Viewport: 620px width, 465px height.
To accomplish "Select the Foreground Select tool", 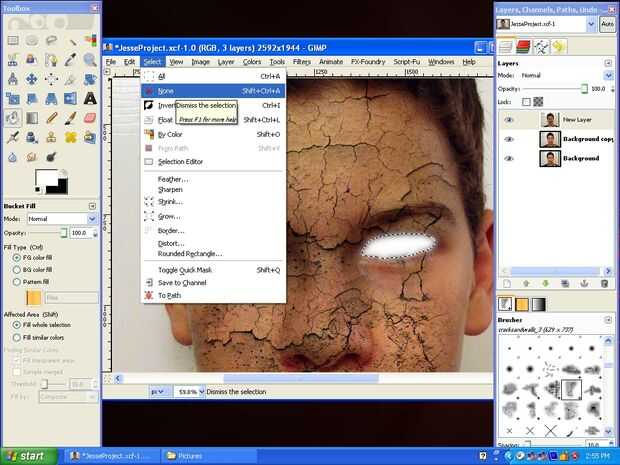I will (x=32, y=60).
